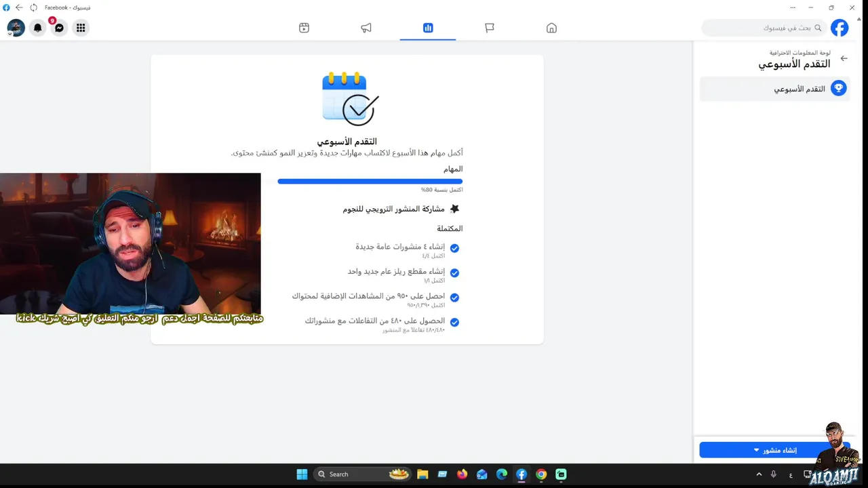This screenshot has height=488, width=868.
Task: Open the Windows Start menu
Action: [x=302, y=474]
